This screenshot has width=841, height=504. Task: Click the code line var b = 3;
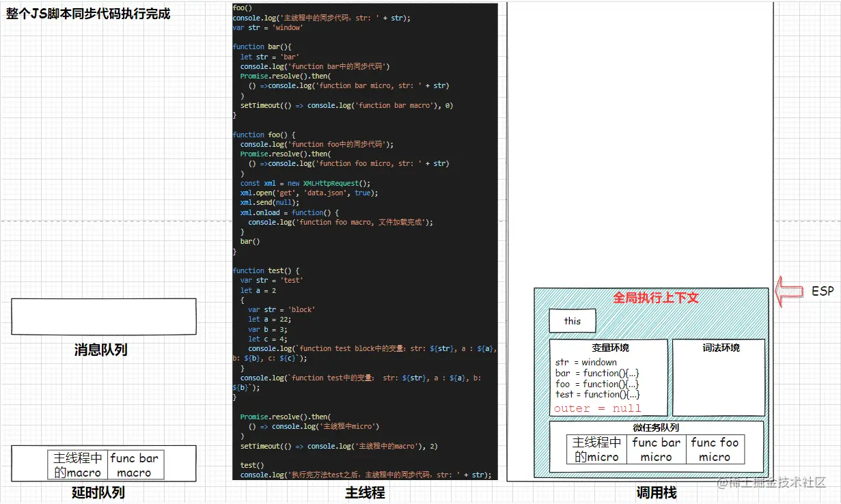[268, 329]
